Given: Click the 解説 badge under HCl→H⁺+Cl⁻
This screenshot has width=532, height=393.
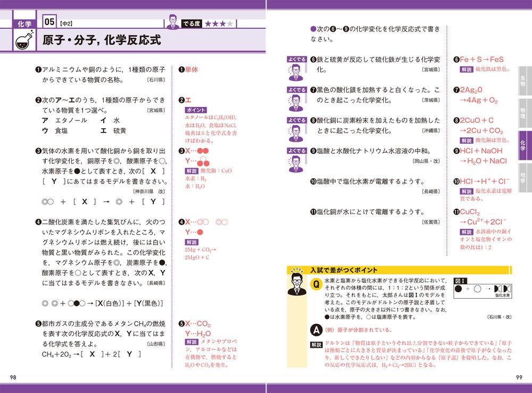Looking at the screenshot, I should pyautogui.click(x=467, y=191).
